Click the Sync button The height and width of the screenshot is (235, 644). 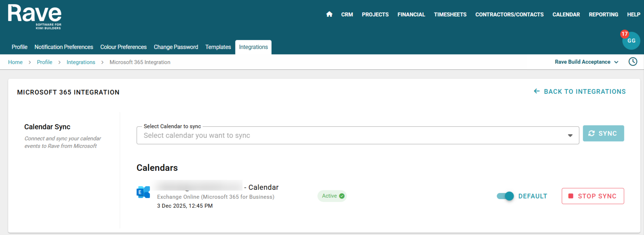pyautogui.click(x=603, y=133)
